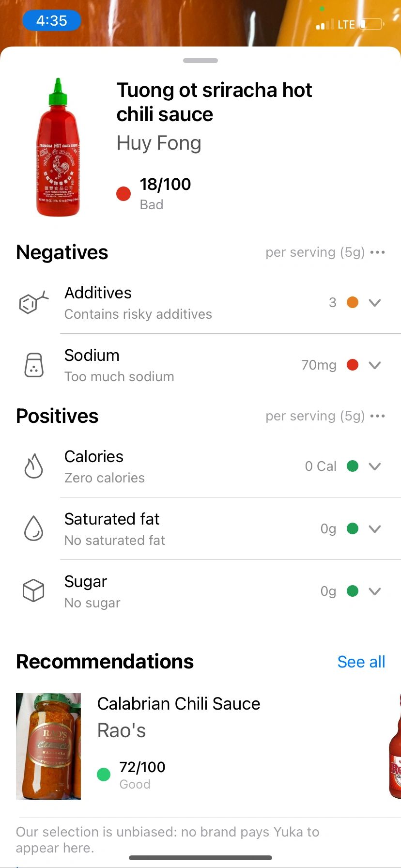Open the Negatives three-dot options
Screen dimensions: 401x868
click(x=377, y=252)
